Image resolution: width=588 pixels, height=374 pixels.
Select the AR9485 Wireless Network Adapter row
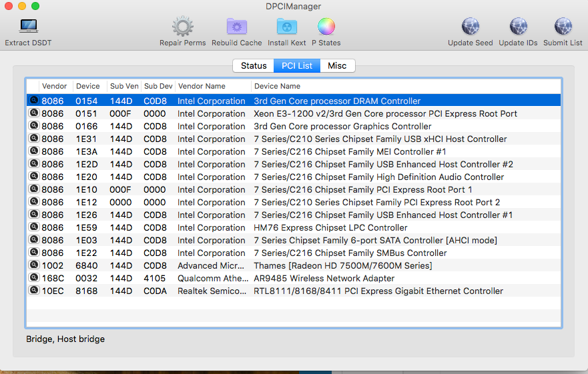[294, 279]
